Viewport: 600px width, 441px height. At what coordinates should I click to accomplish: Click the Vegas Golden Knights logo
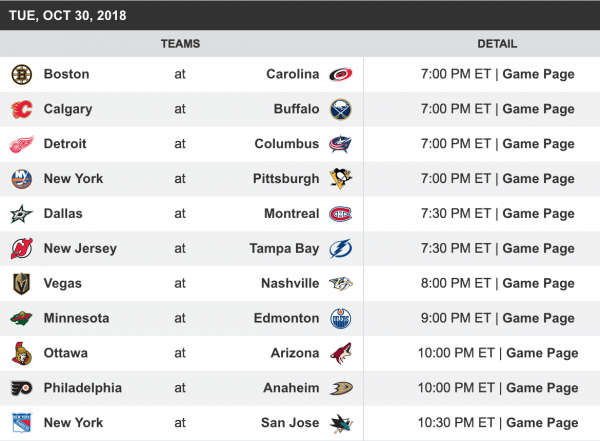pyautogui.click(x=21, y=284)
